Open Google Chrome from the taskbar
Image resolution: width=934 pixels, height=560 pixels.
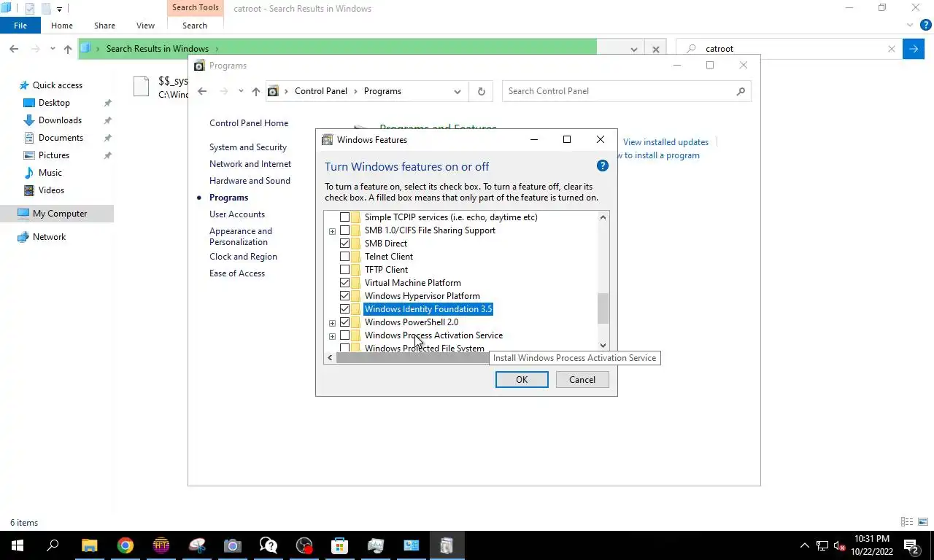pos(126,545)
